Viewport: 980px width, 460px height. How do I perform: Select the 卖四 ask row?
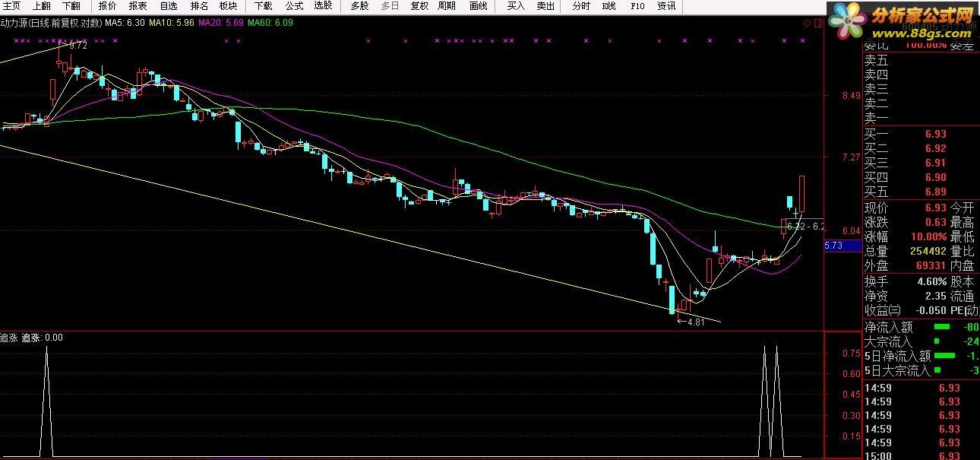click(921, 75)
